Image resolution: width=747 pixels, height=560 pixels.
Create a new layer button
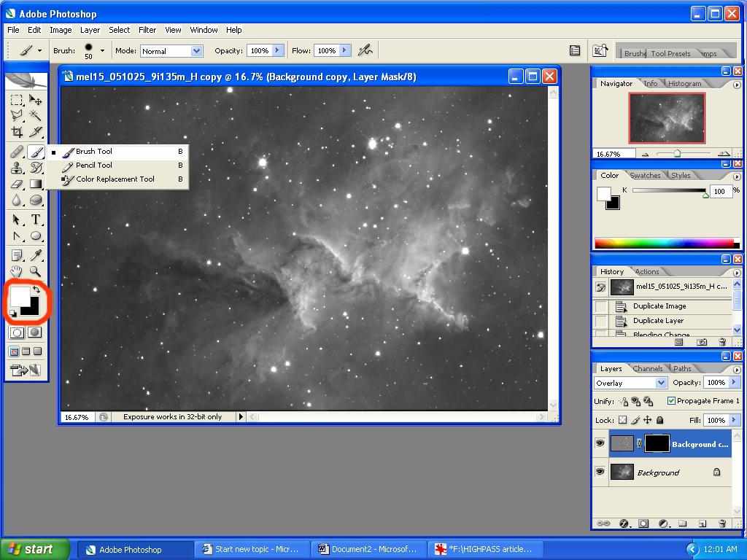tap(703, 524)
